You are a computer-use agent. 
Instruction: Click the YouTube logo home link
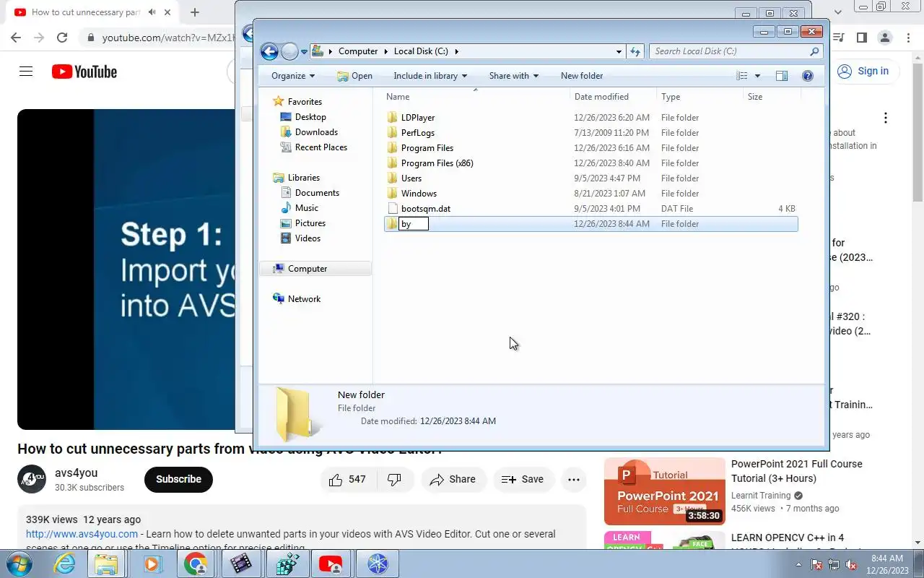point(84,72)
